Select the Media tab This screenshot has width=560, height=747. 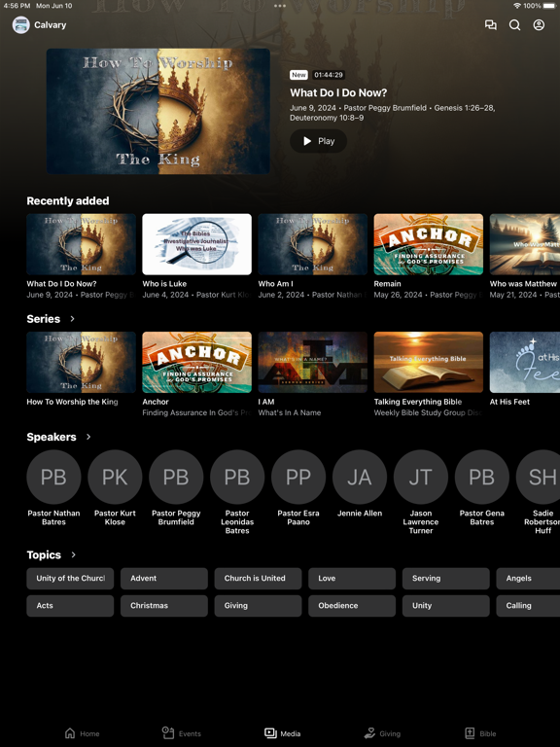click(282, 733)
